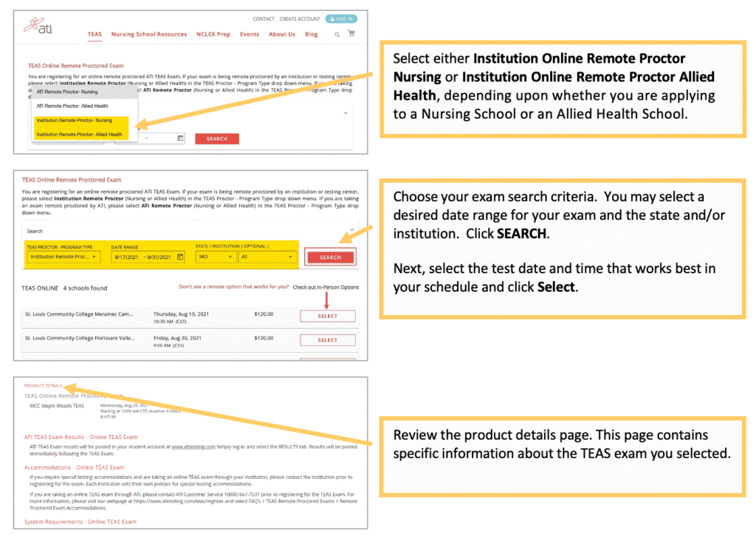Select the Meramec Campus exam on Aug 19
The width and height of the screenshot is (756, 543).
point(327,316)
